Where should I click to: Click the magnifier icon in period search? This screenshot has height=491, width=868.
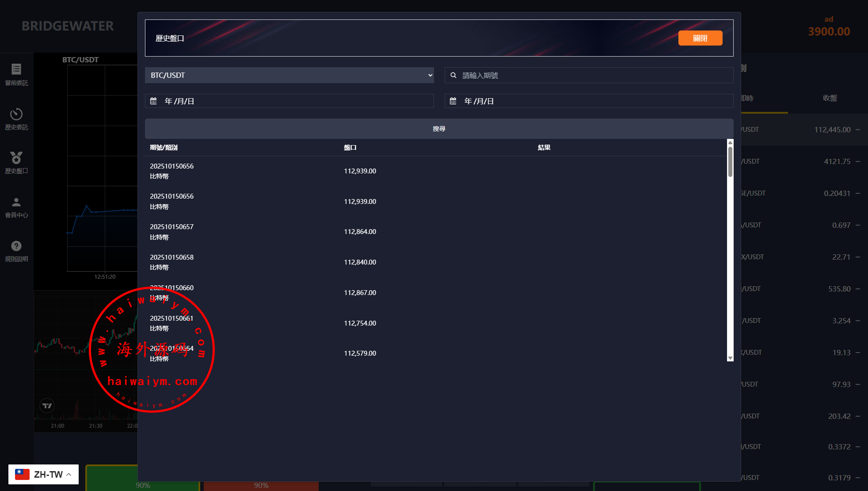[453, 75]
